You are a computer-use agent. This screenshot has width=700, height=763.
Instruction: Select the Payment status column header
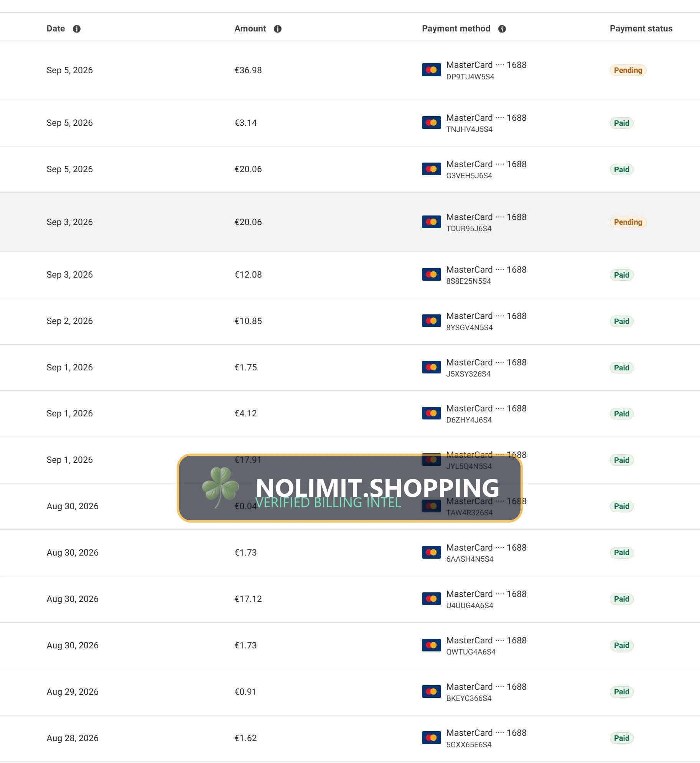[x=641, y=29]
